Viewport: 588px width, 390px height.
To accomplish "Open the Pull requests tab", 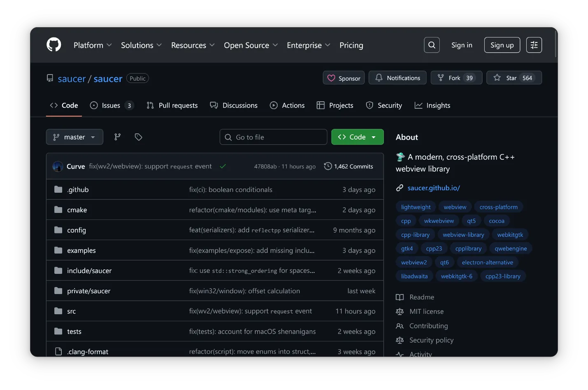I will coord(172,105).
